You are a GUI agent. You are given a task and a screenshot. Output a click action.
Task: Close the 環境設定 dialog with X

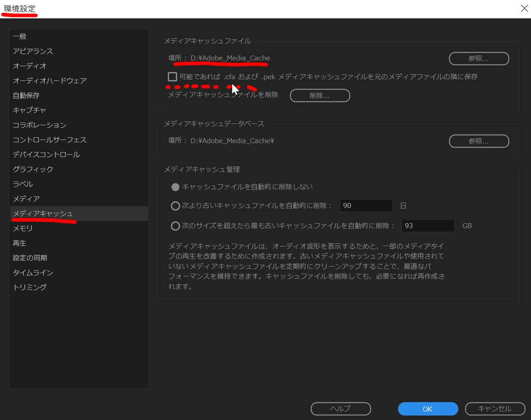pyautogui.click(x=524, y=8)
